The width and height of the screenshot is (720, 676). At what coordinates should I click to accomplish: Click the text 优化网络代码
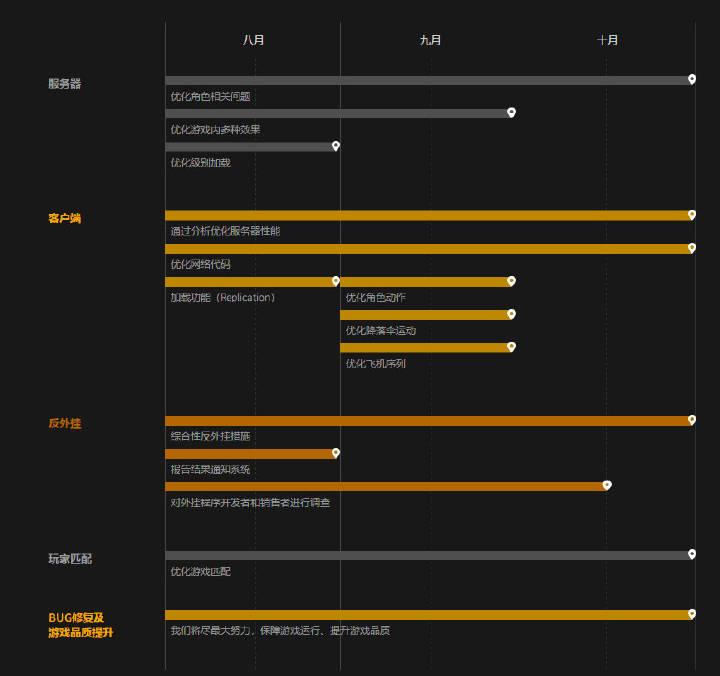pyautogui.click(x=201, y=264)
